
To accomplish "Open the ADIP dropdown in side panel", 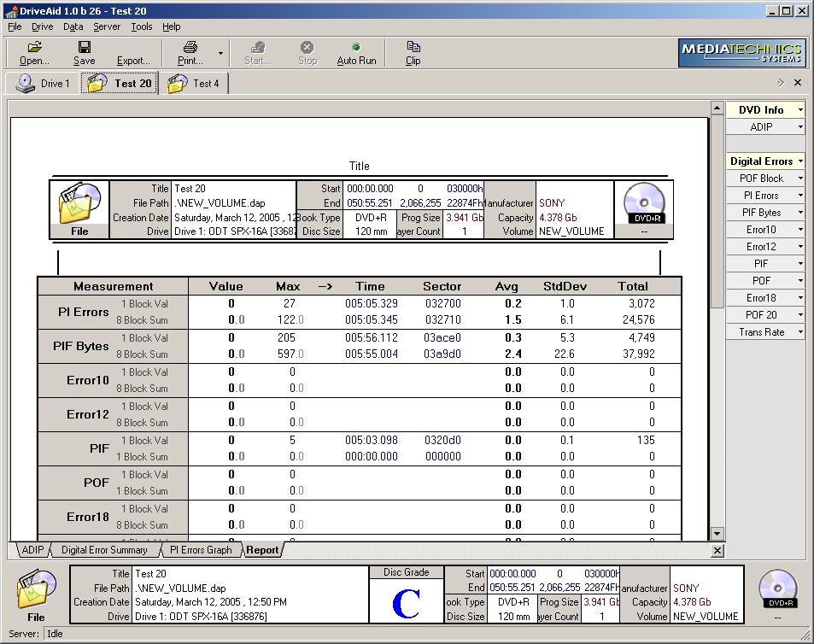I will pyautogui.click(x=765, y=126).
